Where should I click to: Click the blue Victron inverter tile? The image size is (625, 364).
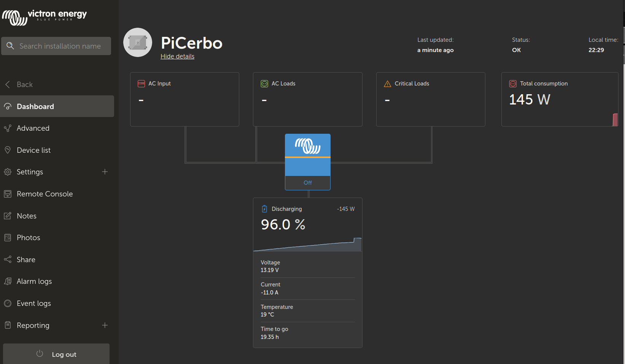tap(307, 155)
